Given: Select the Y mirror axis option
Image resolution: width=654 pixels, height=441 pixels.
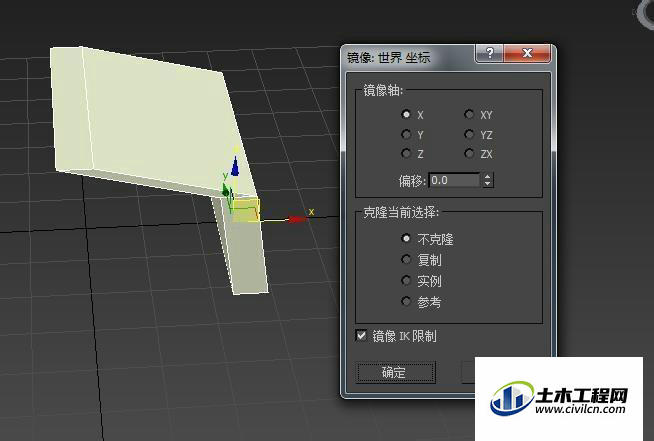Looking at the screenshot, I should 405,134.
